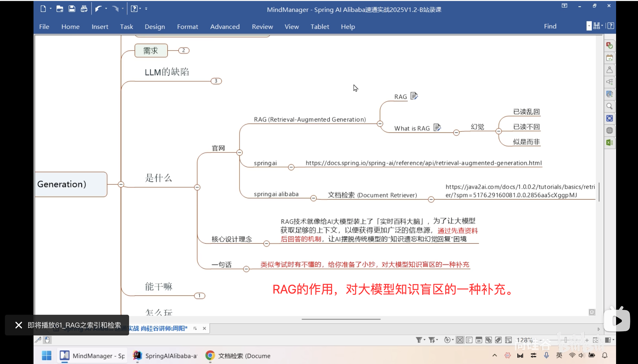Dismiss the 即将播放 video notification with its X

[19, 325]
